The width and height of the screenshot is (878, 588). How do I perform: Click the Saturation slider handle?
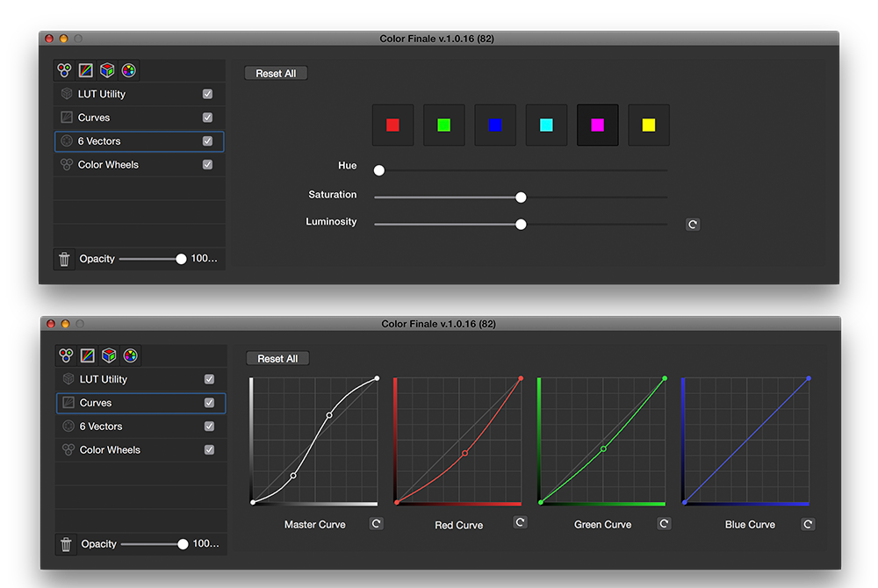(521, 197)
